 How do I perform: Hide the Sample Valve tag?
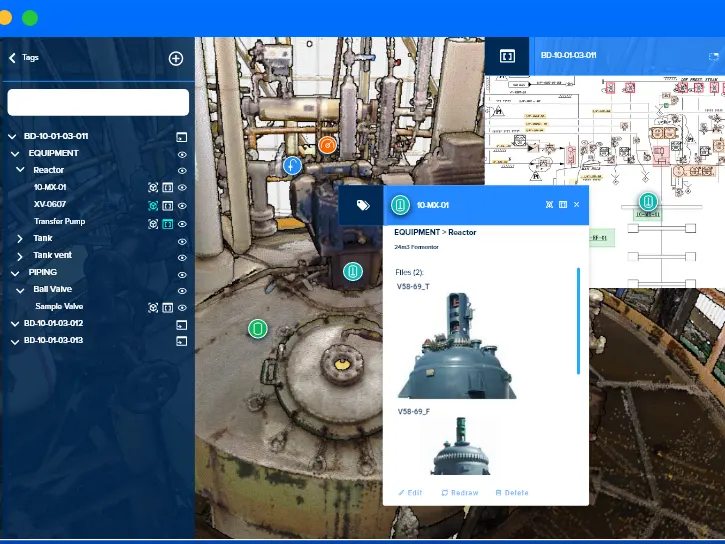(182, 308)
